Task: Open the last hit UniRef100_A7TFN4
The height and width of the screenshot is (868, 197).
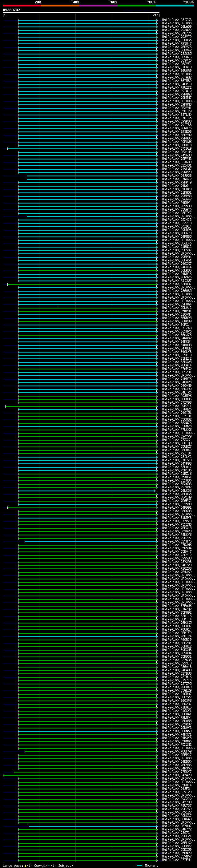Action: point(176,860)
